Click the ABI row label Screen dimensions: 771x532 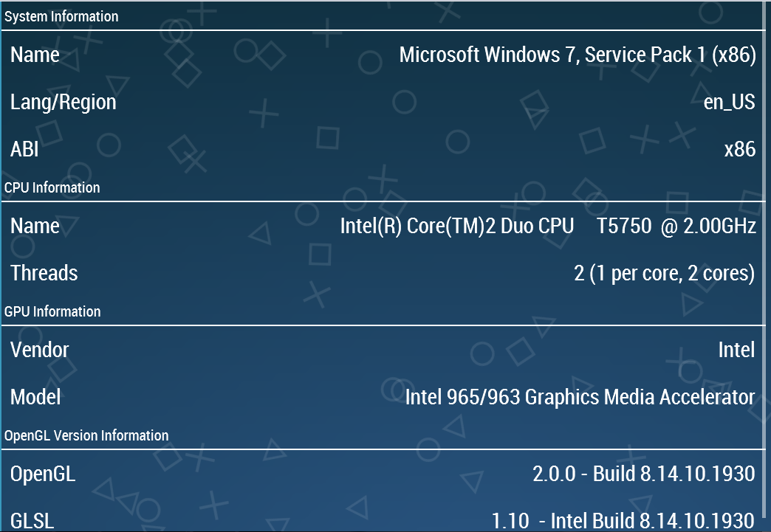coord(24,150)
